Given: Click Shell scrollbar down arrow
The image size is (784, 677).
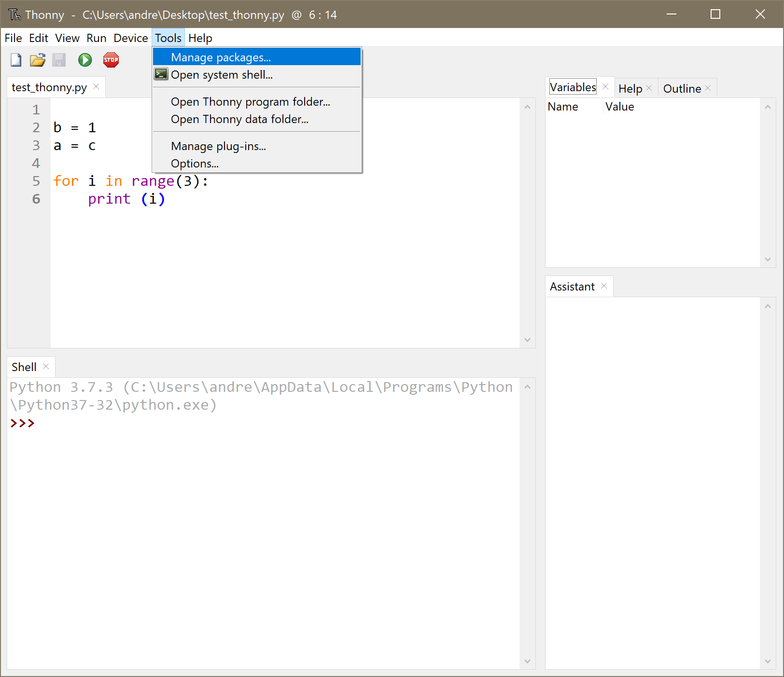Looking at the screenshot, I should [527, 661].
